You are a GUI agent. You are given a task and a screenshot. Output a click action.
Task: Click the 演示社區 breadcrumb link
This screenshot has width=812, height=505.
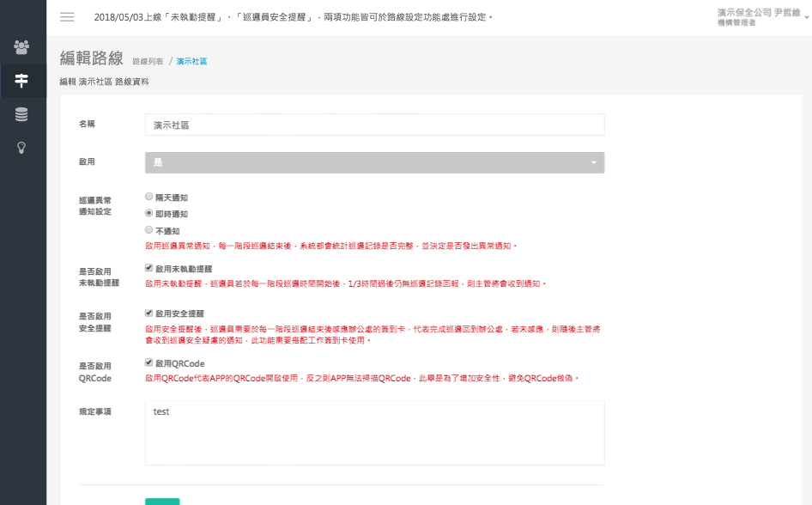point(191,62)
